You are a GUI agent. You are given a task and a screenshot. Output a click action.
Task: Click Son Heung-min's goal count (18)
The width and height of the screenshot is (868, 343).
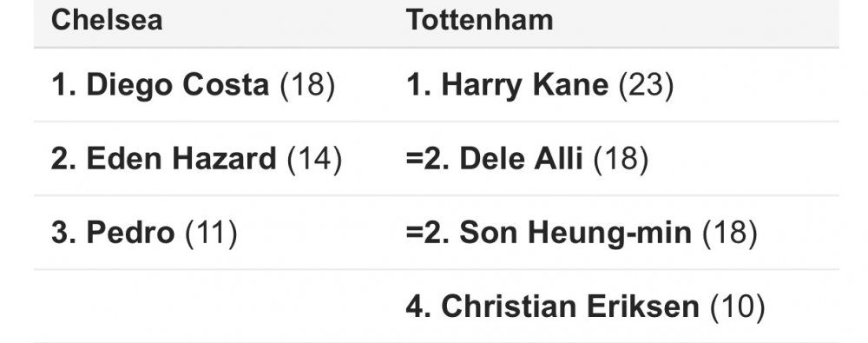[730, 234]
